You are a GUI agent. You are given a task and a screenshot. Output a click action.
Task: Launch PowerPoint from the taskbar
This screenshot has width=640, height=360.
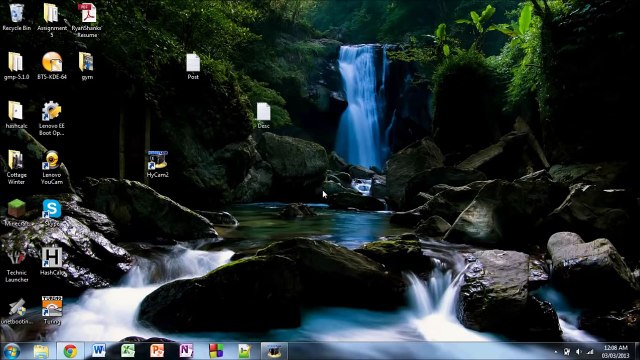157,351
